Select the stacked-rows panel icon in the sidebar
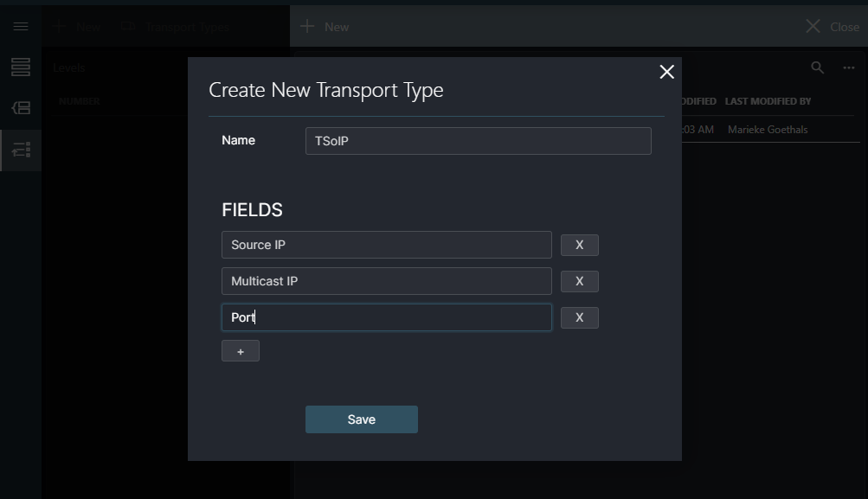Image resolution: width=868 pixels, height=499 pixels. tap(20, 67)
